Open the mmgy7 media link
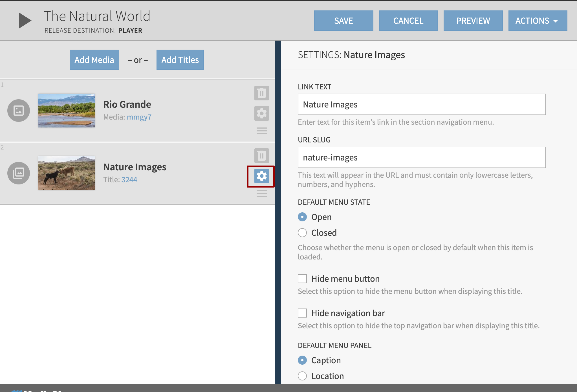Screen dimensions: 577x392 coord(139,117)
